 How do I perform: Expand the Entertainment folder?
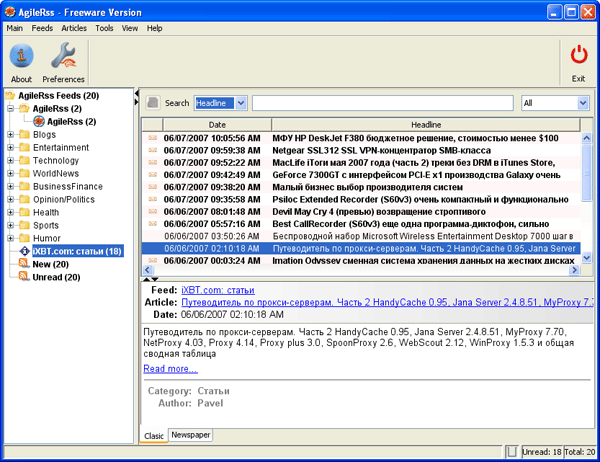pos(10,148)
